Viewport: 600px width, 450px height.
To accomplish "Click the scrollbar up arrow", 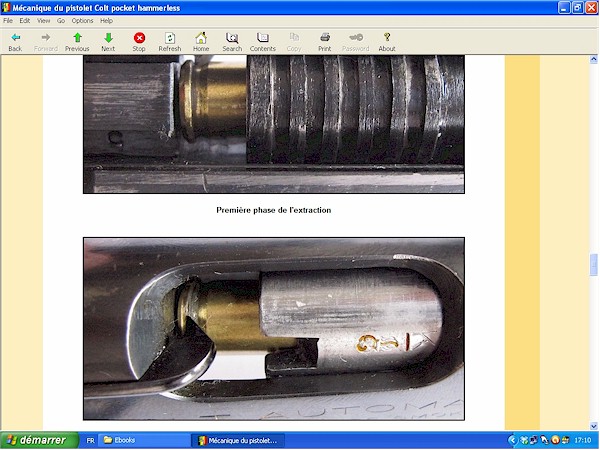I will [x=593, y=59].
